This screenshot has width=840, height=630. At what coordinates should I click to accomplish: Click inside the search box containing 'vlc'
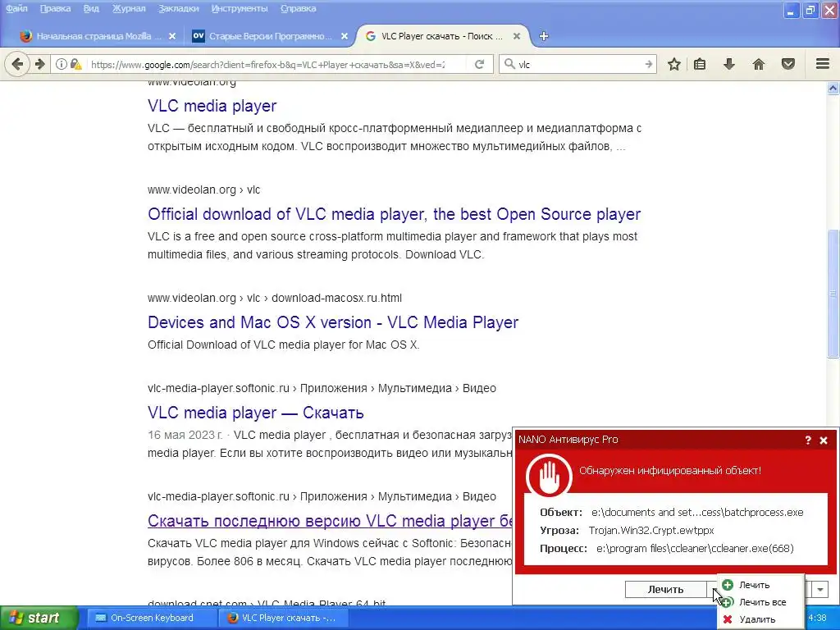578,64
